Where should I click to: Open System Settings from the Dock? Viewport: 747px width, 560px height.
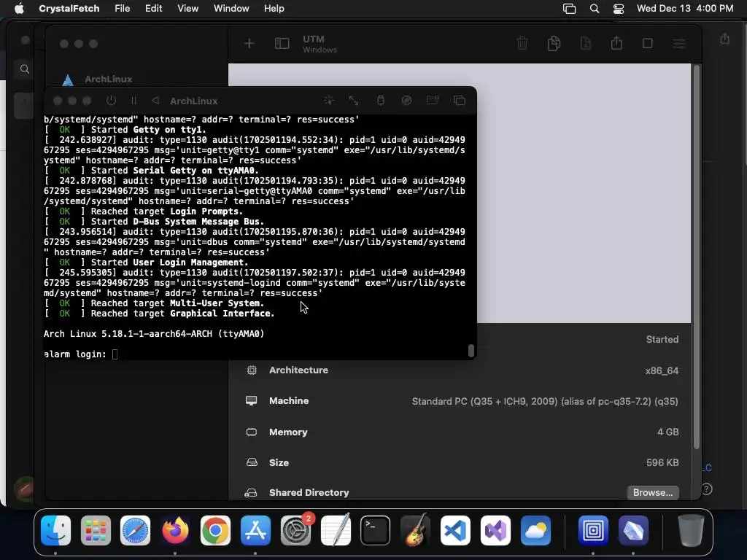point(295,530)
